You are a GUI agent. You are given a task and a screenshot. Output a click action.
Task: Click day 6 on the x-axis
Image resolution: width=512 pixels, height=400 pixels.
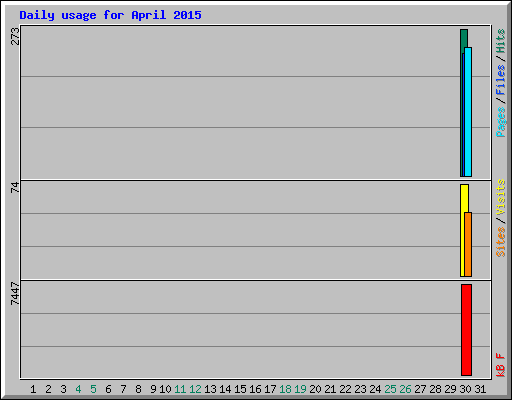click(x=108, y=389)
